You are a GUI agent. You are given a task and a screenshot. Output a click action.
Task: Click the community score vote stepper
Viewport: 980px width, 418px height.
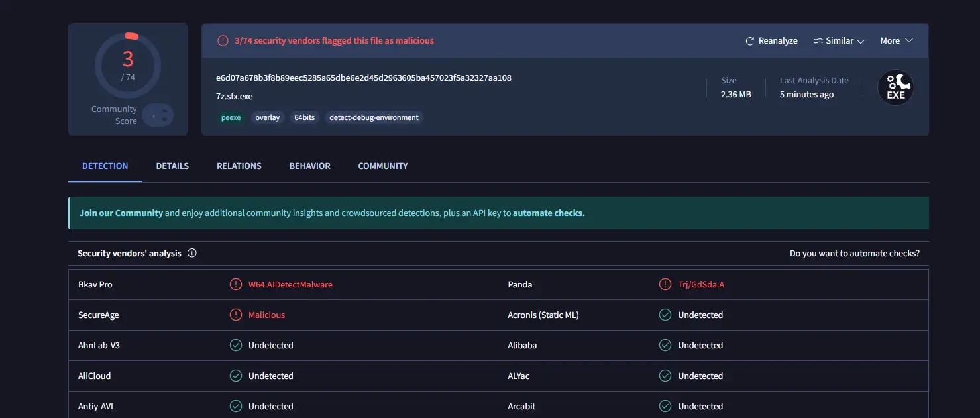tap(158, 115)
